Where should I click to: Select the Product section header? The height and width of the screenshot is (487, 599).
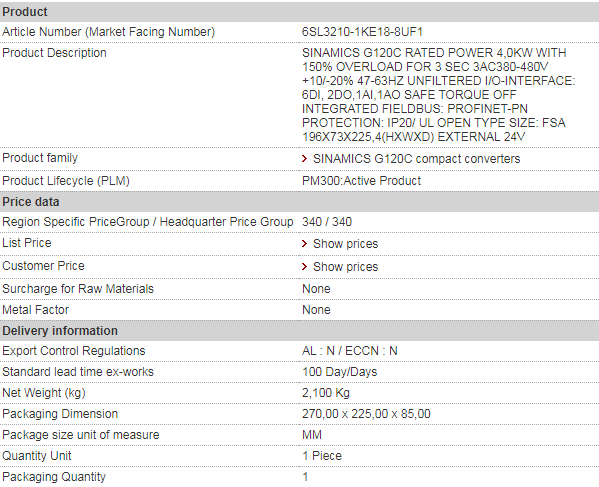click(300, 12)
